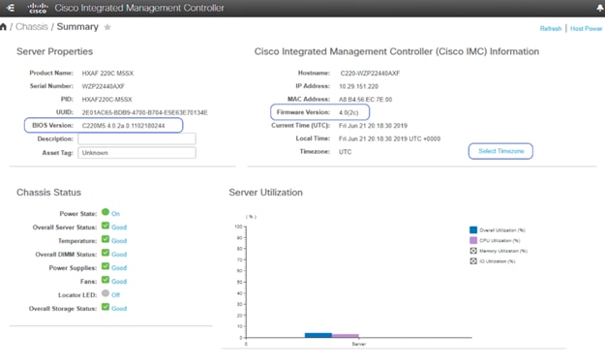The image size is (605, 364).
Task: Click Select Timezone link
Action: pos(501,151)
